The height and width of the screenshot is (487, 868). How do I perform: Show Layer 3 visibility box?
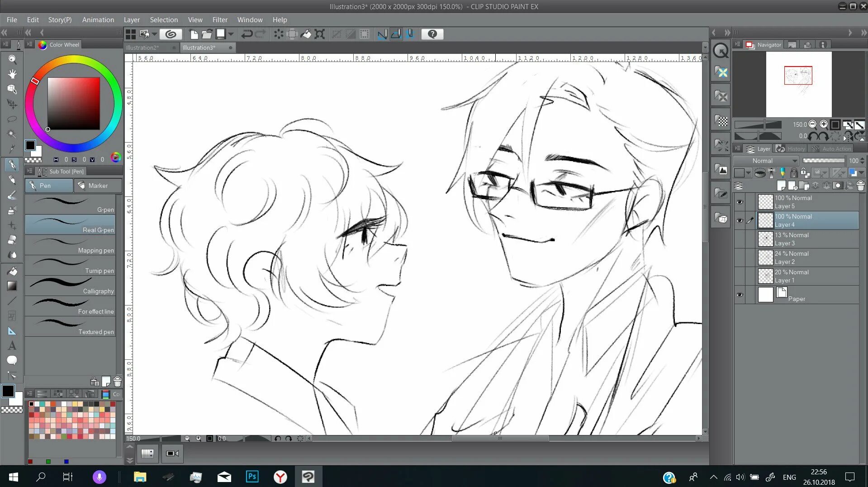[x=740, y=239]
